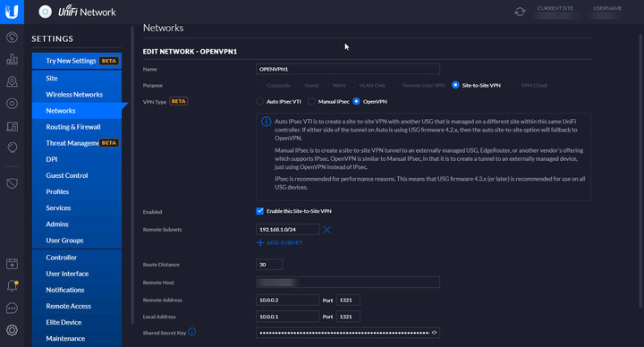Open the Dashboard icon in left rail

(12, 38)
